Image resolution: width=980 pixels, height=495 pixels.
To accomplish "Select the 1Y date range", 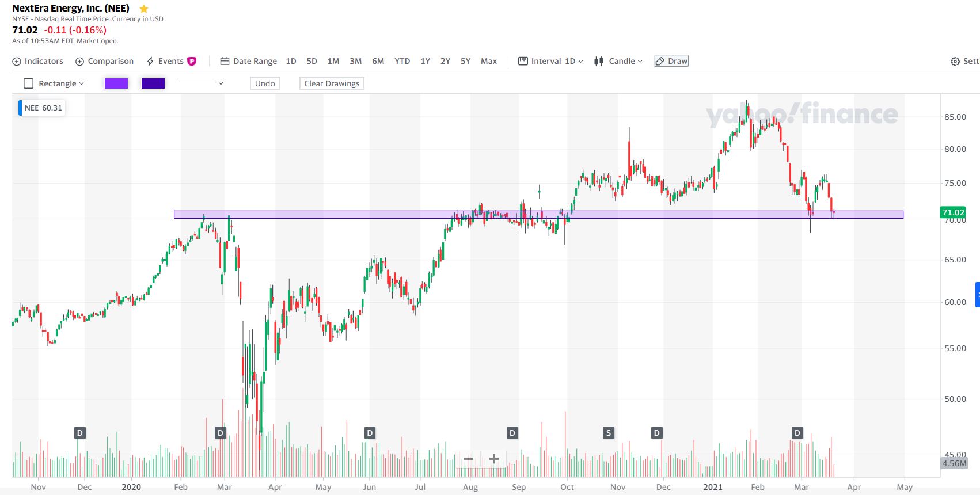I will (x=426, y=61).
